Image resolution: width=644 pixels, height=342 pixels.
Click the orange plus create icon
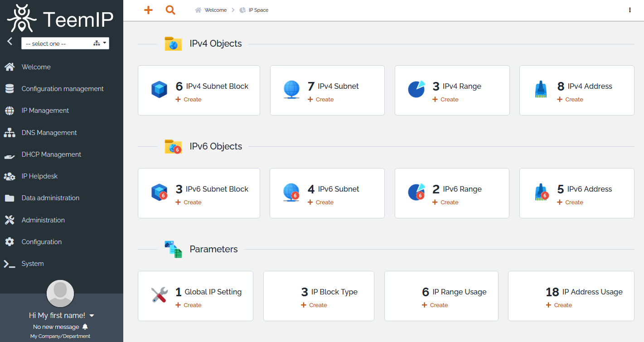click(148, 10)
